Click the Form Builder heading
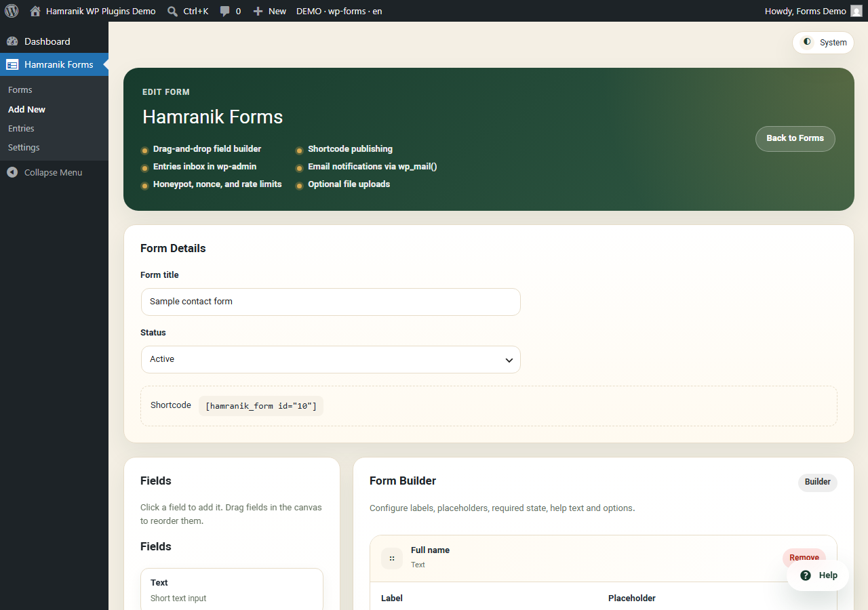 (x=403, y=481)
